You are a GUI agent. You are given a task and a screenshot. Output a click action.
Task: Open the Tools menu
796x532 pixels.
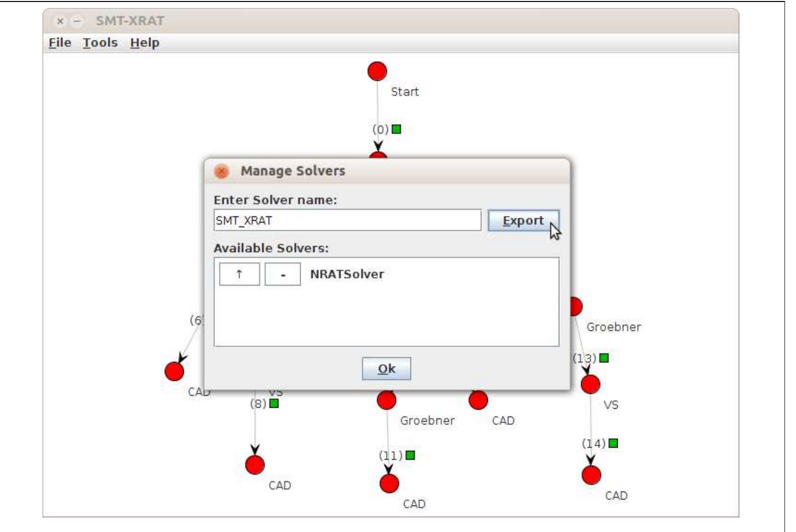pyautogui.click(x=100, y=43)
